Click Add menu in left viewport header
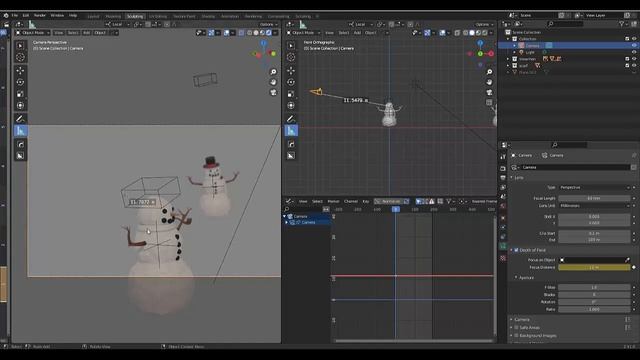The height and width of the screenshot is (360, 640). pyautogui.click(x=86, y=33)
